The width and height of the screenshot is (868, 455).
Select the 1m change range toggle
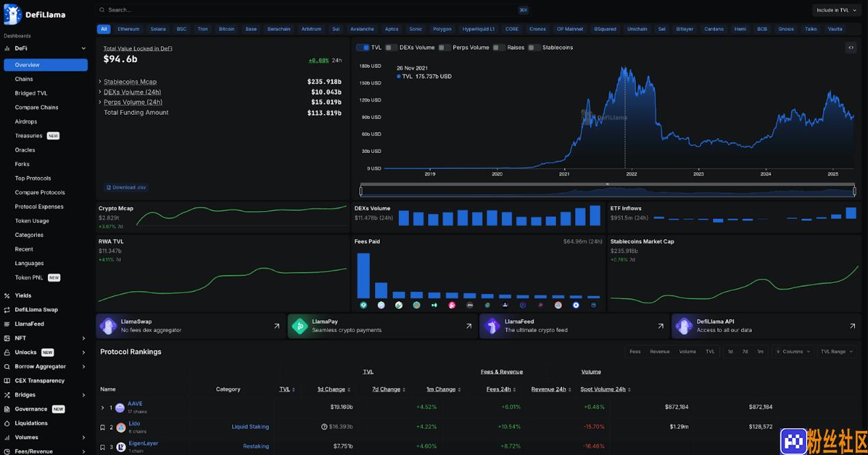pos(760,351)
